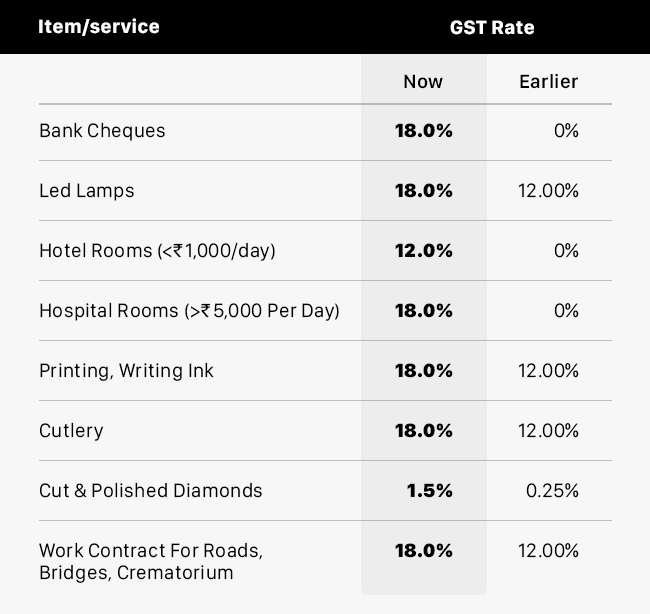
Task: Click the 0.25% earlier diamond rate
Action: pyautogui.click(x=552, y=491)
